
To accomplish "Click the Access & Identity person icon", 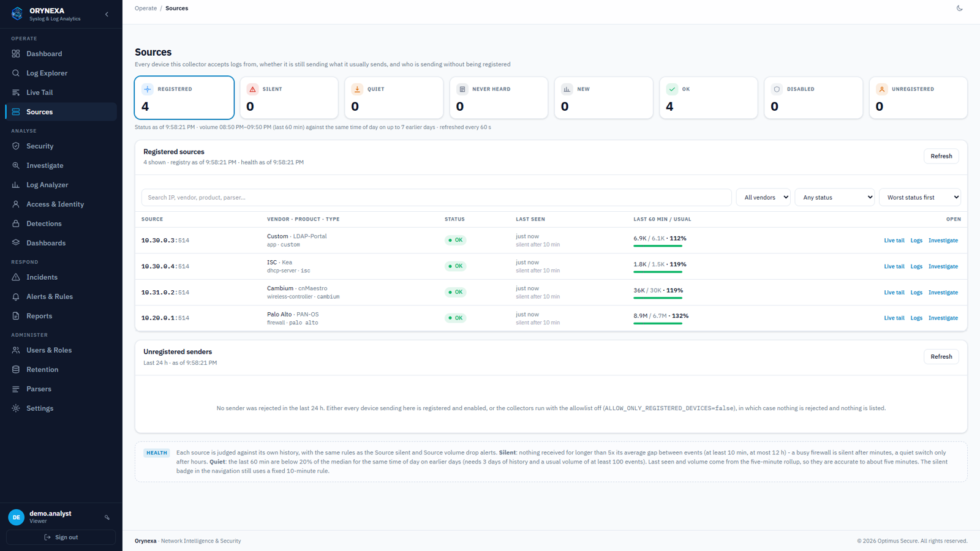I will tap(16, 204).
